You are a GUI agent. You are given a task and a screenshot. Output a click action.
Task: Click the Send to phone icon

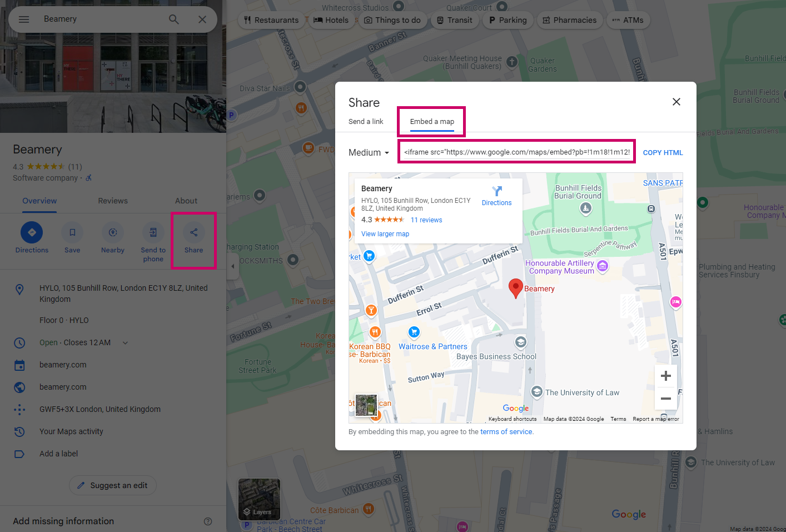coord(153,232)
